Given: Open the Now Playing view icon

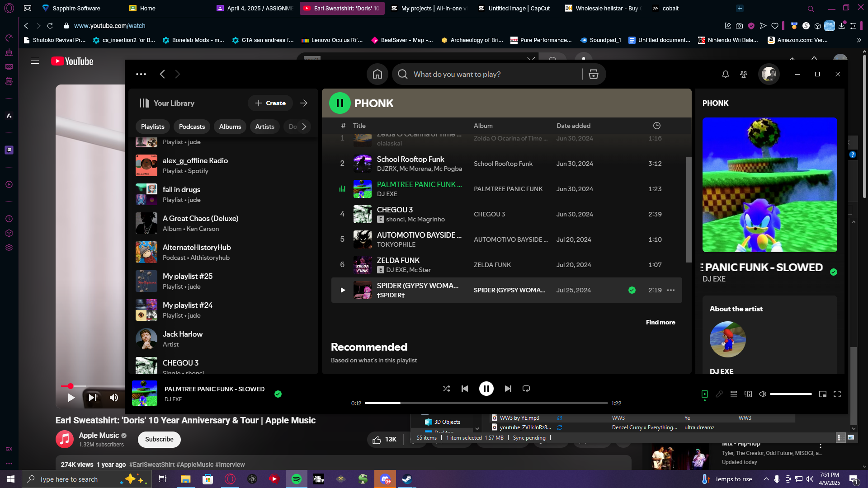Looking at the screenshot, I should [x=705, y=394].
